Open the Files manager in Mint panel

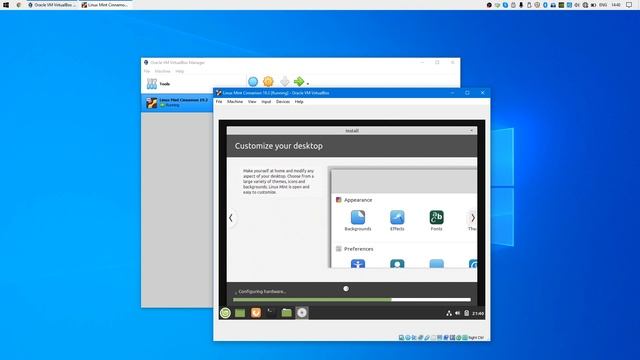287,313
